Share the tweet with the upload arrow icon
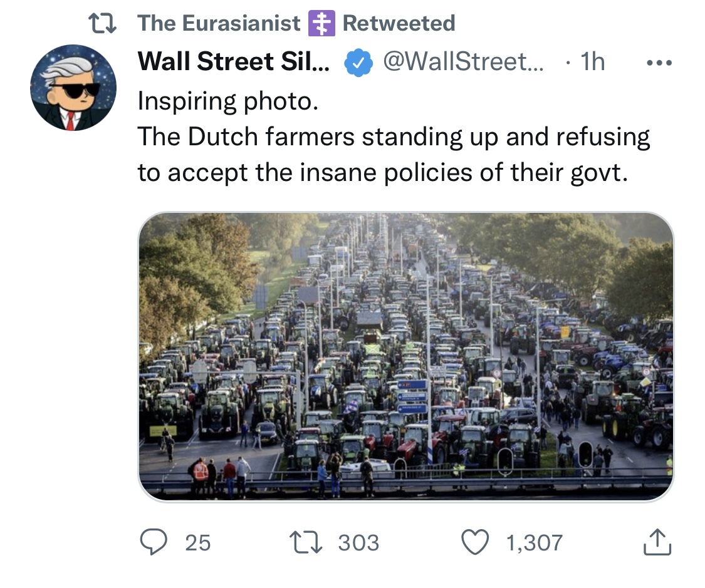The image size is (705, 588). [657, 542]
